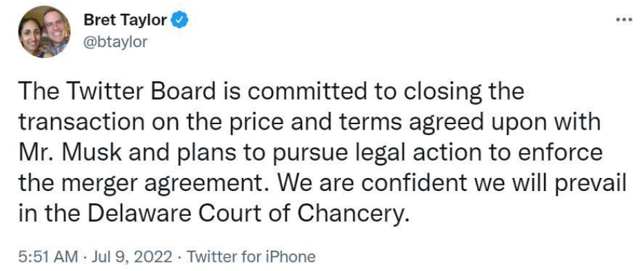Open the Bret Taylor display name link
This screenshot has height=271, width=644.
[x=126, y=20]
